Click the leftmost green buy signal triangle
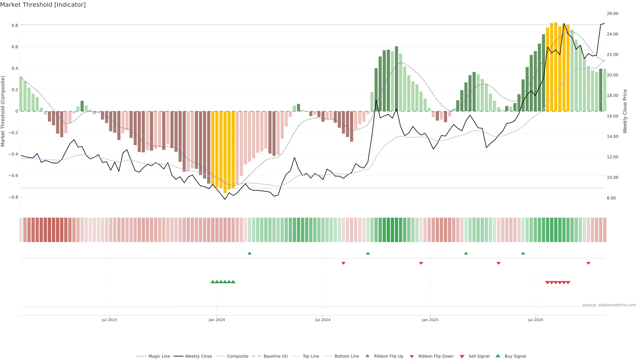644x362 pixels. coord(212,282)
